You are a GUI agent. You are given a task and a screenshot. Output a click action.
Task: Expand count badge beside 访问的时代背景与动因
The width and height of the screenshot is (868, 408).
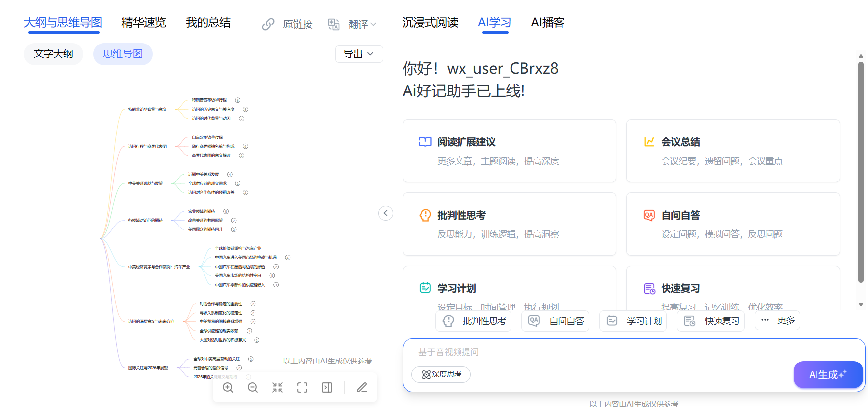point(242,119)
